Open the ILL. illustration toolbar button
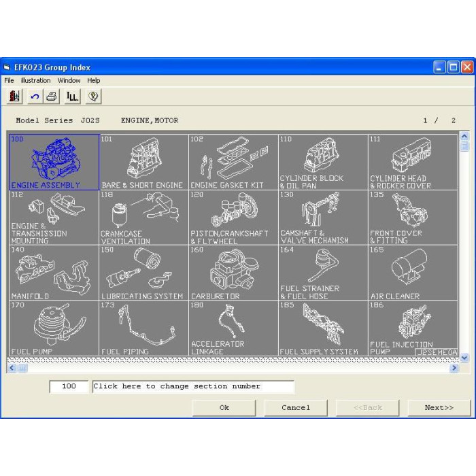 73,97
